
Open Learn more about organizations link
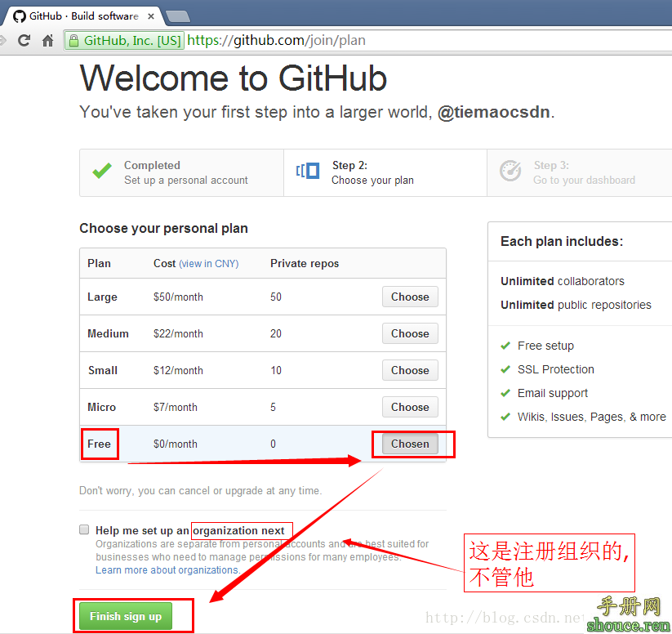(167, 570)
